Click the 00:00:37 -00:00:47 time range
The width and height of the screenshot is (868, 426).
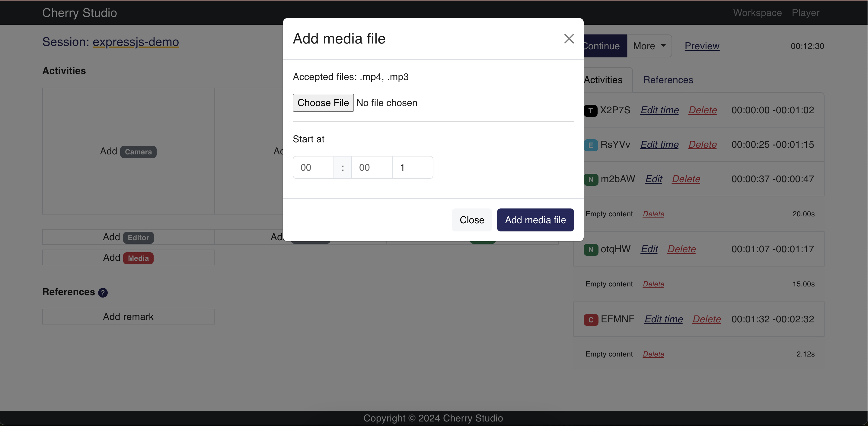pos(773,179)
